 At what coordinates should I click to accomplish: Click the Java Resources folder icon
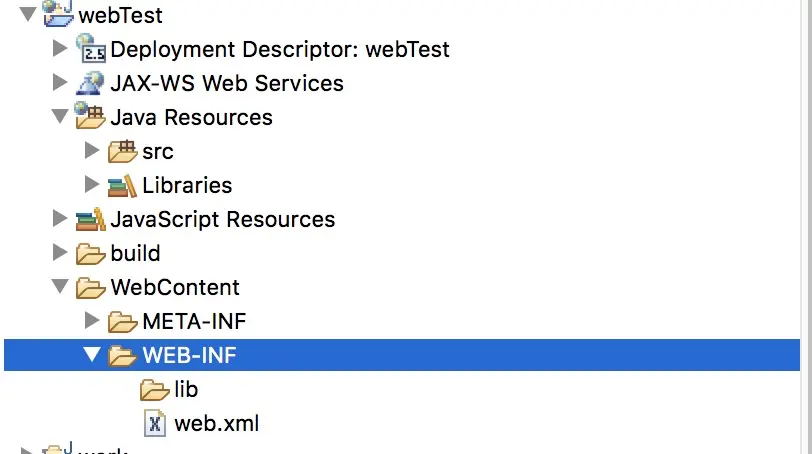tap(91, 116)
